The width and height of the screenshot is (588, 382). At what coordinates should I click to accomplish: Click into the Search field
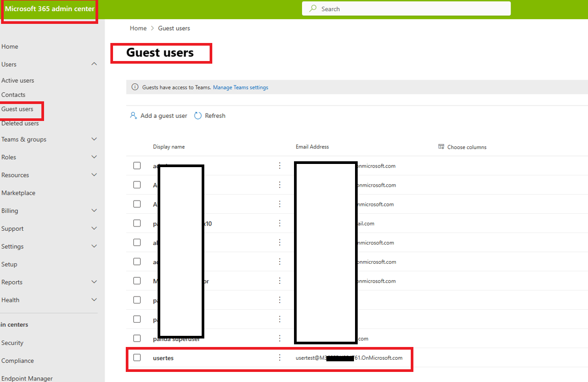pos(406,8)
